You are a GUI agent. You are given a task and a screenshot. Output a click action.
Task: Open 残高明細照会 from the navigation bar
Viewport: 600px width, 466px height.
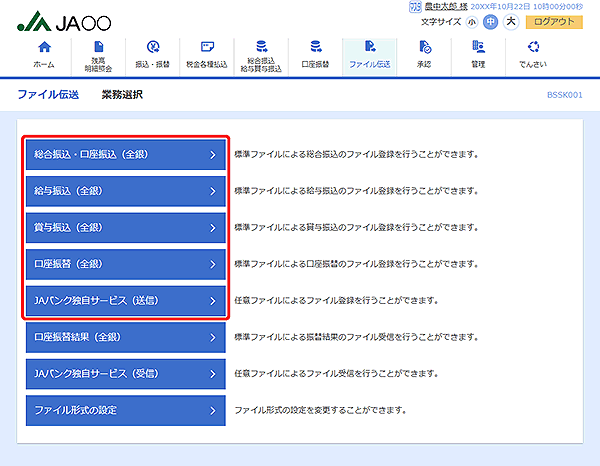[x=98, y=57]
